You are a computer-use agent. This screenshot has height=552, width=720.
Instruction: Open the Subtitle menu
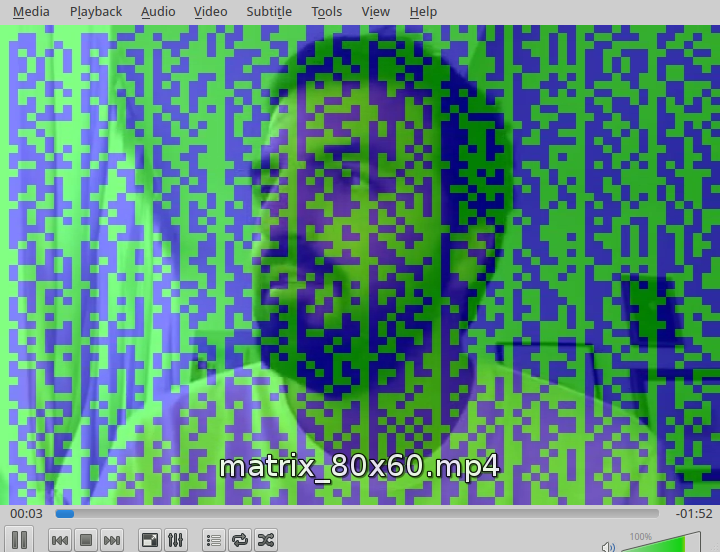coord(269,11)
